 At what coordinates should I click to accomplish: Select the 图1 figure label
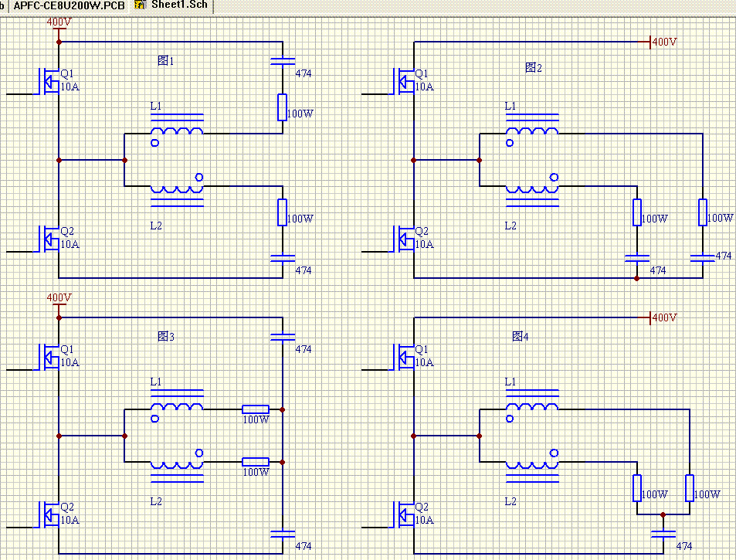tap(166, 60)
